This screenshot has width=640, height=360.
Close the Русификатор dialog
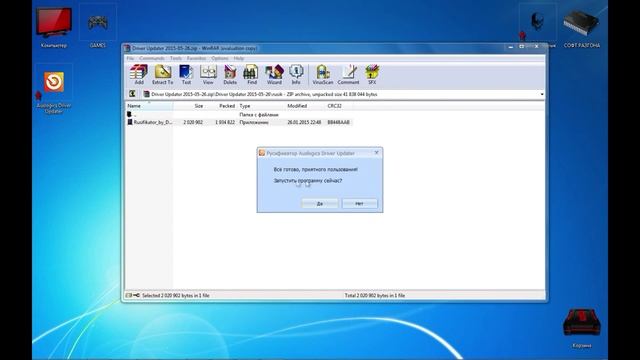pyautogui.click(x=376, y=153)
